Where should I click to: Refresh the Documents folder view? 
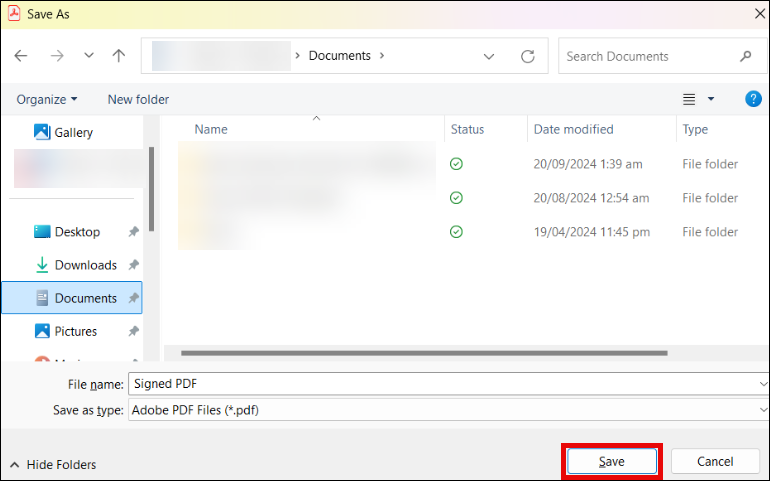pyautogui.click(x=527, y=56)
